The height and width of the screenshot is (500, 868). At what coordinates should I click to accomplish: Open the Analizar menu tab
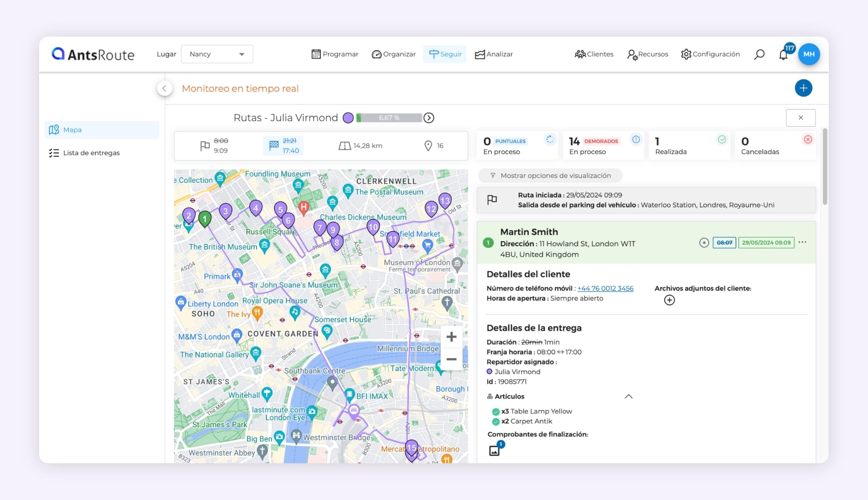tap(494, 54)
